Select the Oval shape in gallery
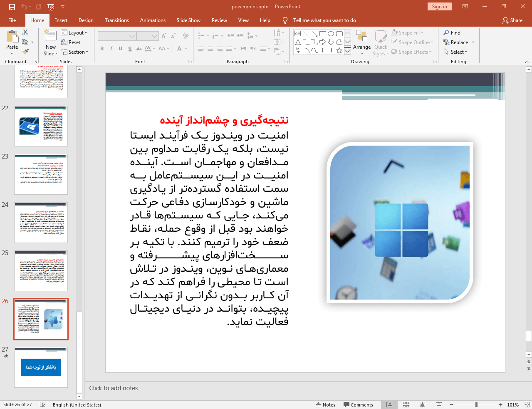This screenshot has width=532, height=409. click(331, 34)
